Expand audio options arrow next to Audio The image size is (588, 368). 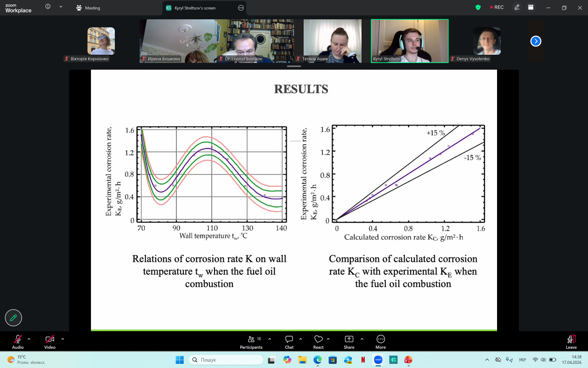29,339
